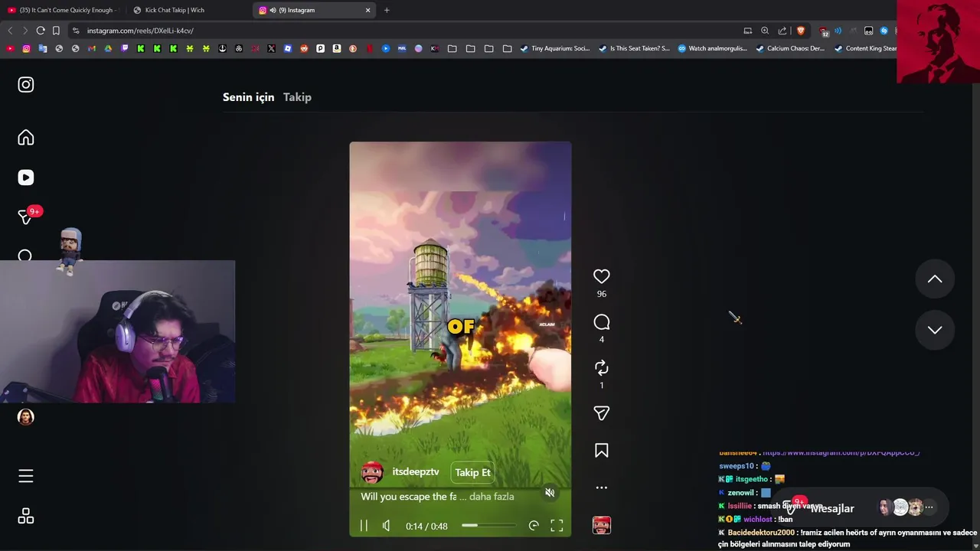Pause the reel video
The image size is (980, 551).
(x=364, y=526)
